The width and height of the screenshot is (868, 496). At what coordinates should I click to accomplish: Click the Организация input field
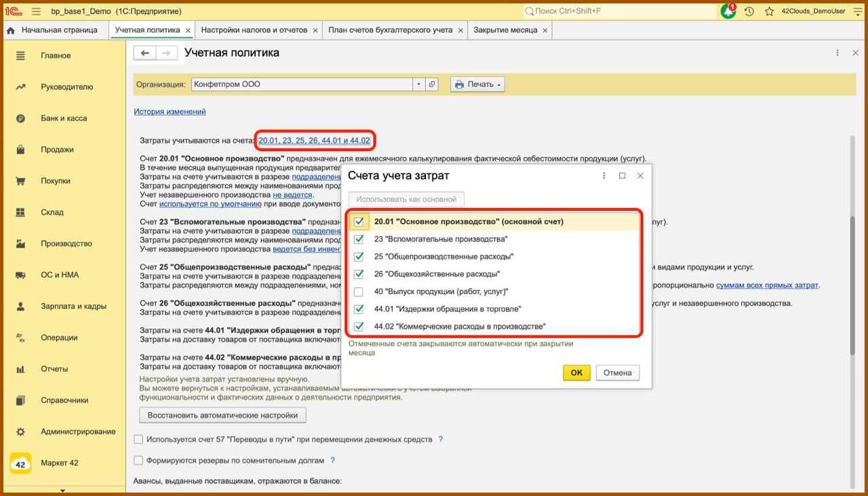[302, 85]
